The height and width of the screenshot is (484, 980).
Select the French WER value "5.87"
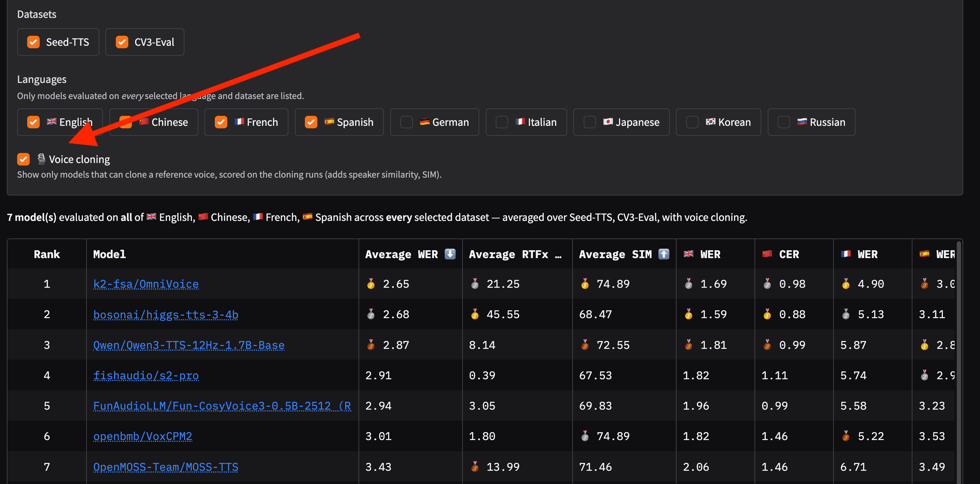[853, 345]
